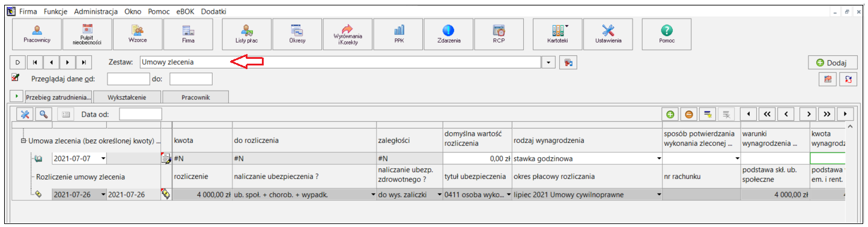Open Pulpit nieobecności from toolbar

coord(87,34)
